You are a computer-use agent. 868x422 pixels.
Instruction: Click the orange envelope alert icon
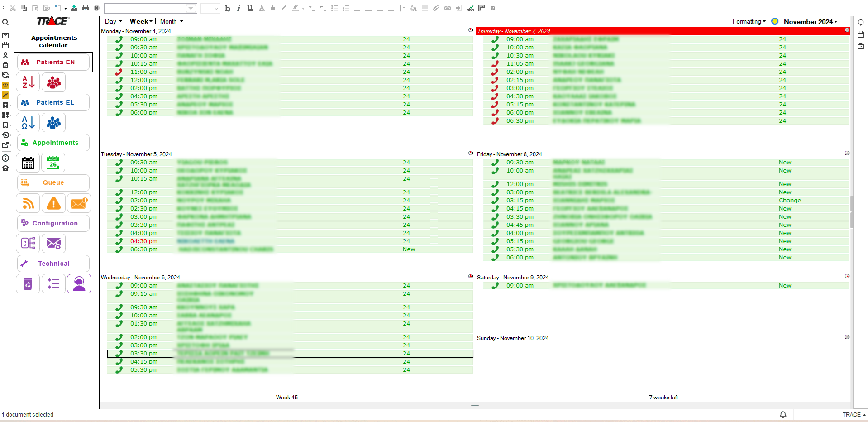point(79,203)
